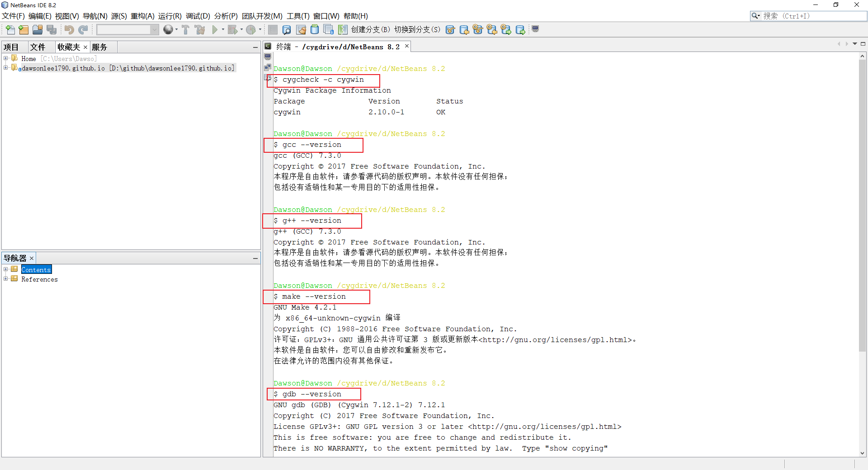Click the top terminal sidebar monitor icon
The height and width of the screenshot is (470, 868).
268,57
